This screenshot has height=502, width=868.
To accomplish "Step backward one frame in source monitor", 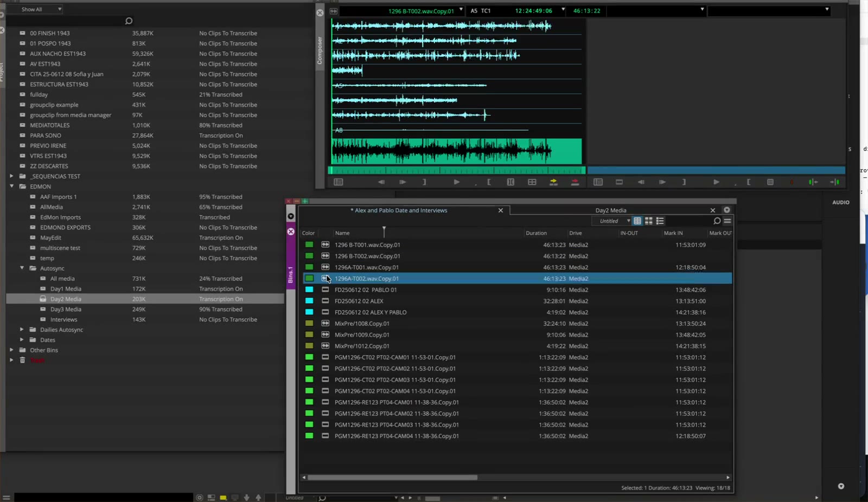I will (x=381, y=182).
